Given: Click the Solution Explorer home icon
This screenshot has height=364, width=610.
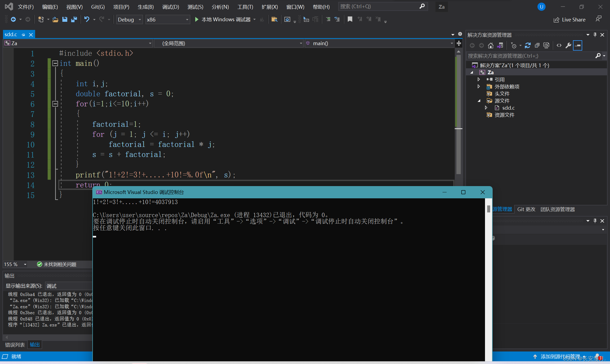Looking at the screenshot, I should (490, 45).
